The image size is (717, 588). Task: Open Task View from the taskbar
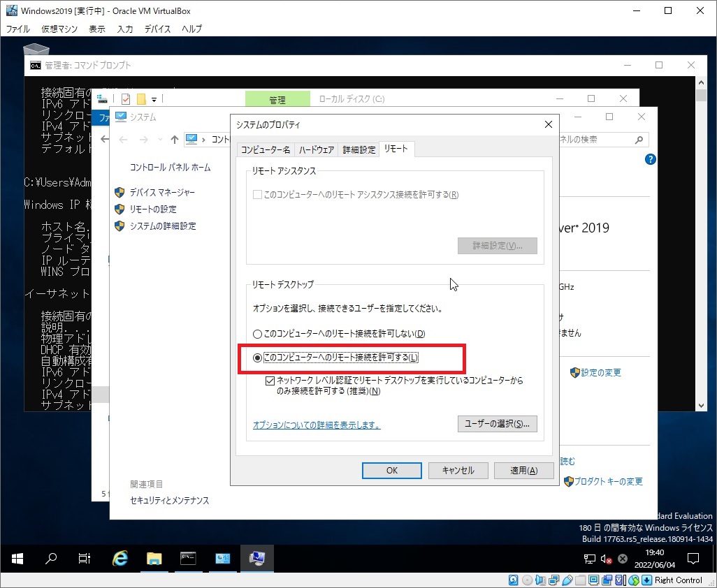84,558
